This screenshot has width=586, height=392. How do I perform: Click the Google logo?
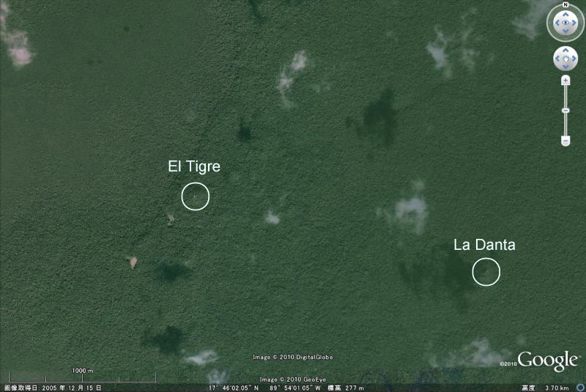548,360
